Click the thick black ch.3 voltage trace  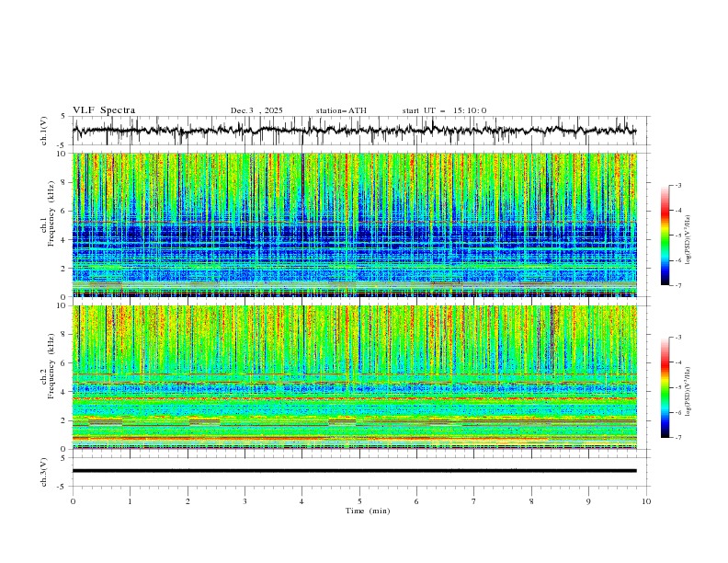(354, 471)
